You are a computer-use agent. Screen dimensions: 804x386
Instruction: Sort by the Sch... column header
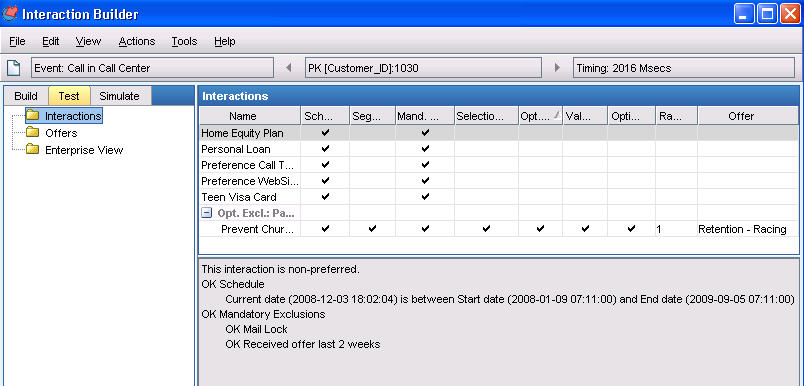[325, 116]
